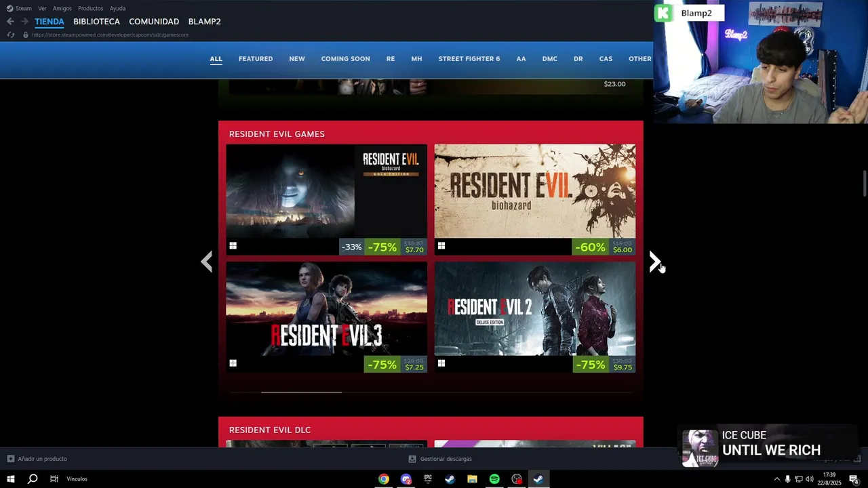Select the FEATURED sale tab
The image size is (868, 488).
pos(256,59)
